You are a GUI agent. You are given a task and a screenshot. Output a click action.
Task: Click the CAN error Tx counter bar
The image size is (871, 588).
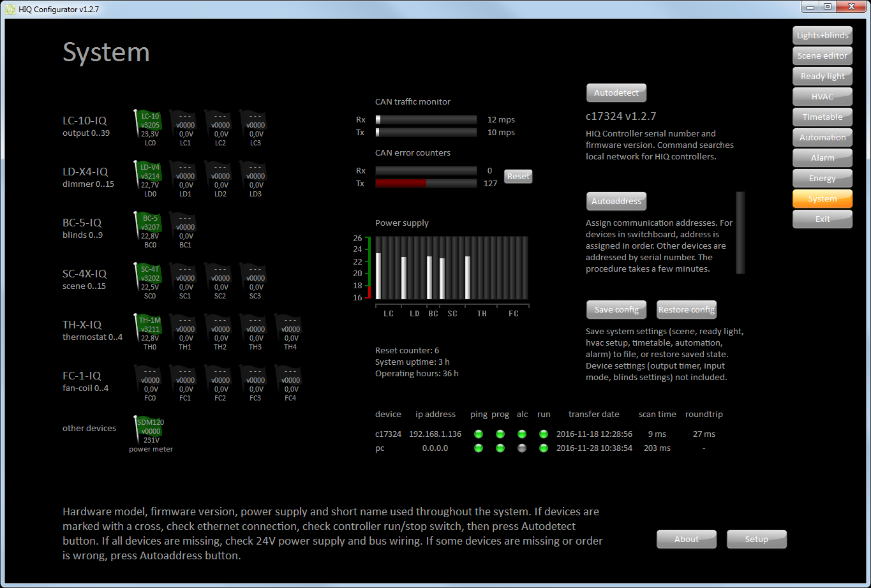(x=426, y=184)
